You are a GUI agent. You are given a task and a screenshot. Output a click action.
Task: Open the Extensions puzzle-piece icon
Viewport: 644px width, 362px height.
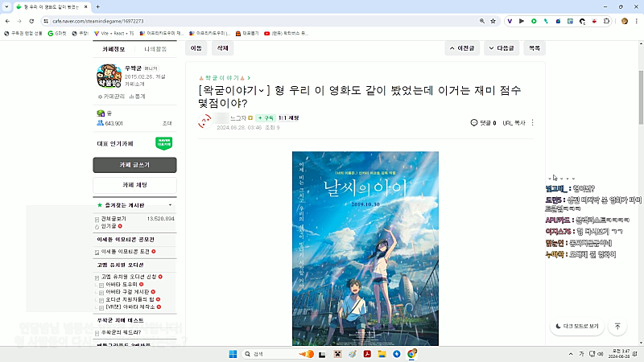[607, 21]
